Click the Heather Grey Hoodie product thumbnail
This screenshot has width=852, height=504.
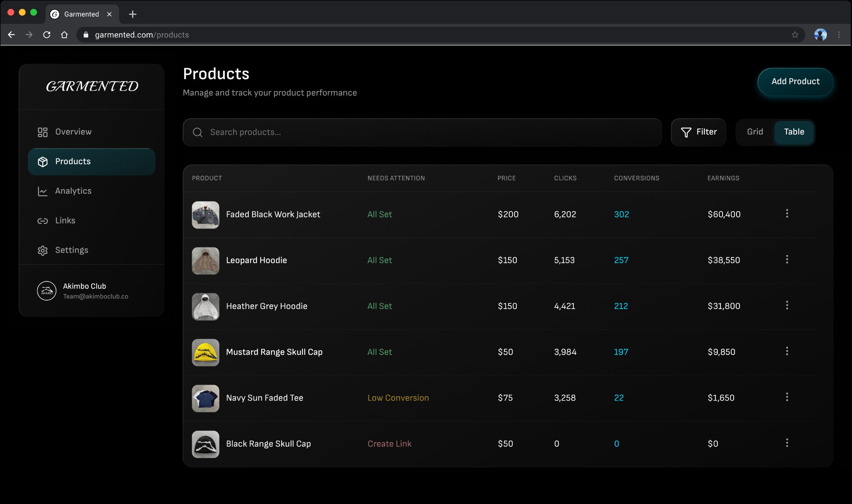205,306
